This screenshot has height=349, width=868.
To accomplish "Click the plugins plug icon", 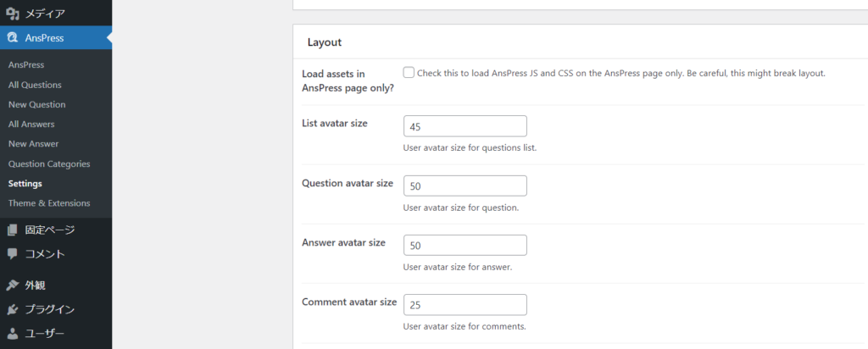I will (x=13, y=309).
